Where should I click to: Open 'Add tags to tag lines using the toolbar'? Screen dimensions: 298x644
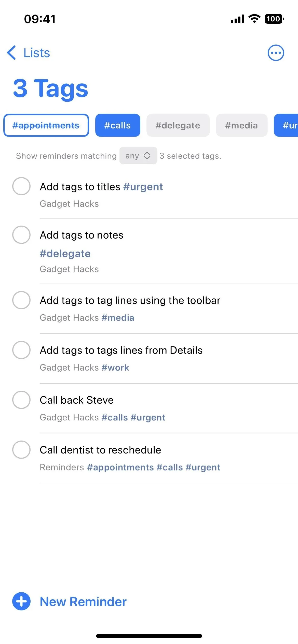click(130, 300)
